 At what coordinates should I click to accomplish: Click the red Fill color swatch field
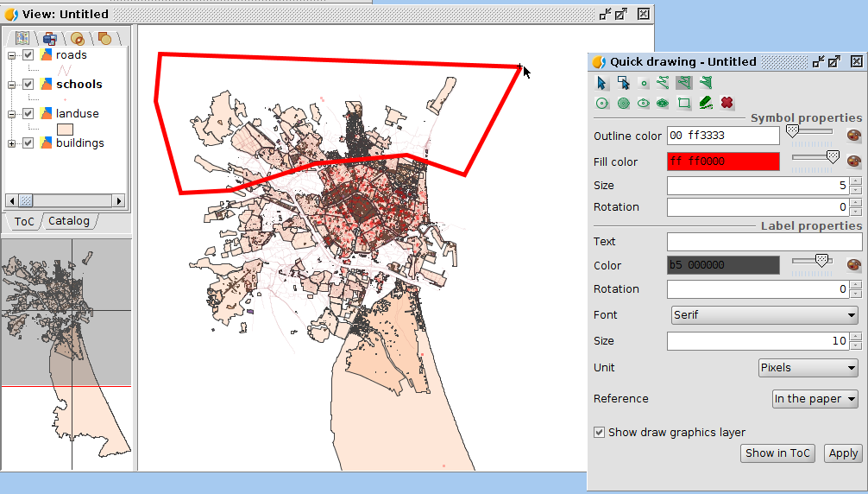click(722, 161)
